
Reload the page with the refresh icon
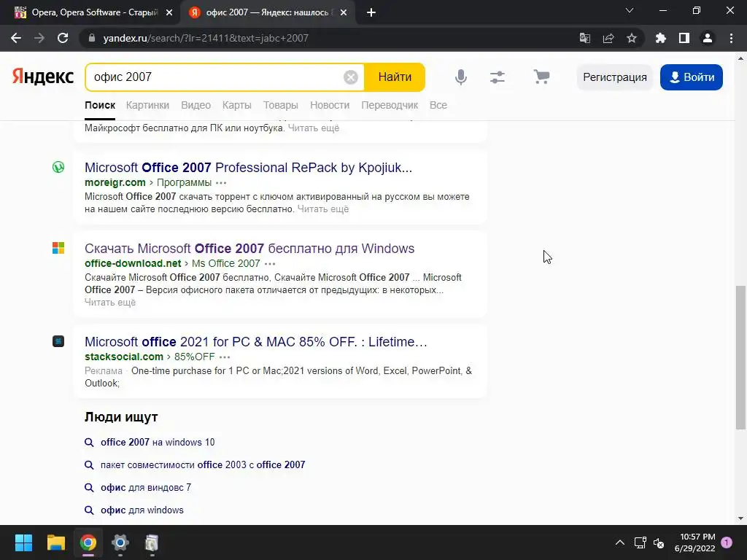[63, 38]
